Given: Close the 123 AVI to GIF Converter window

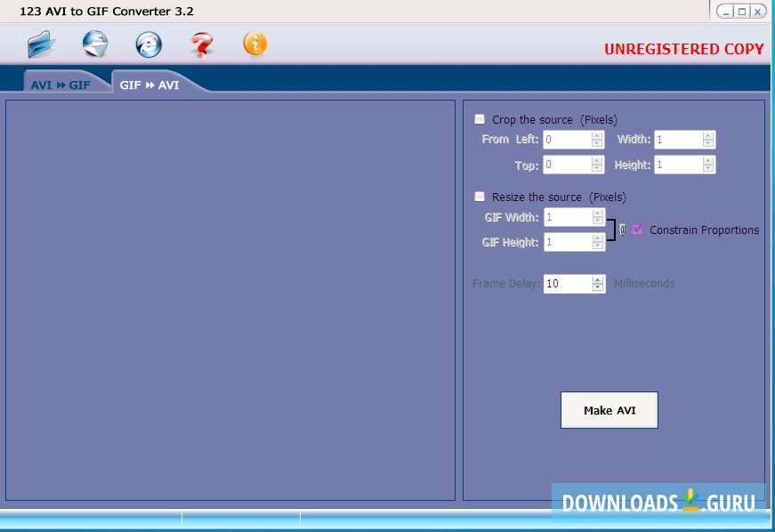Looking at the screenshot, I should click(757, 12).
